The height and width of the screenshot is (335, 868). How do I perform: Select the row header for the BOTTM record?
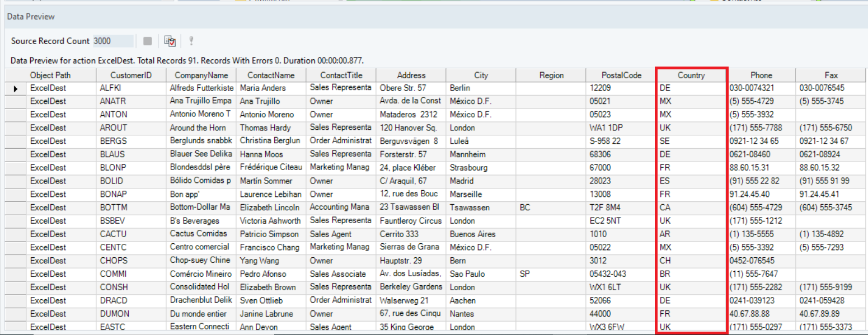click(x=16, y=207)
